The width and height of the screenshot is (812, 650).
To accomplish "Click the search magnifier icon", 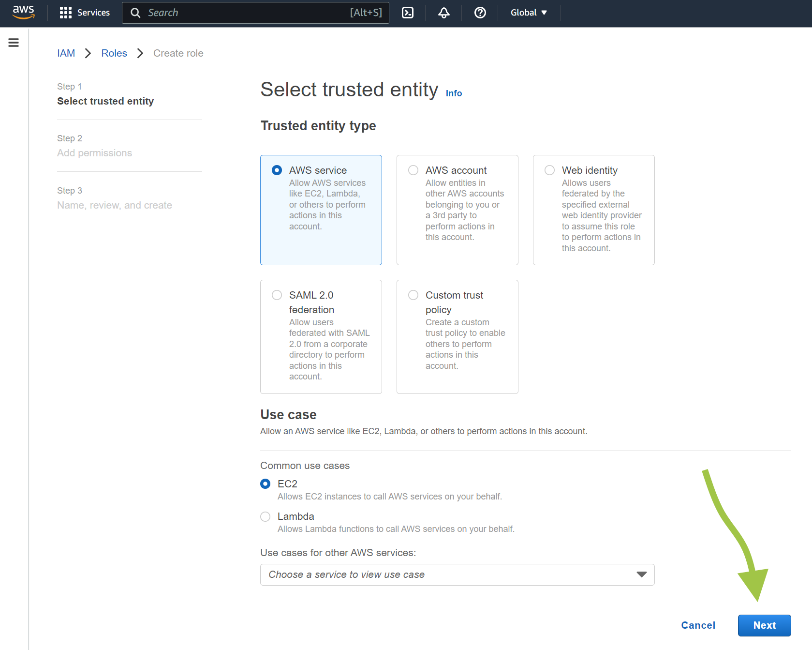I will [136, 13].
